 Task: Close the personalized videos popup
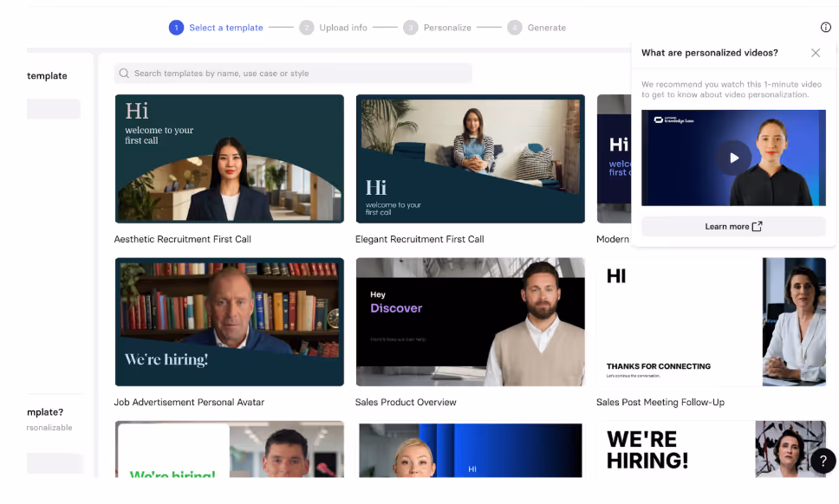click(816, 52)
